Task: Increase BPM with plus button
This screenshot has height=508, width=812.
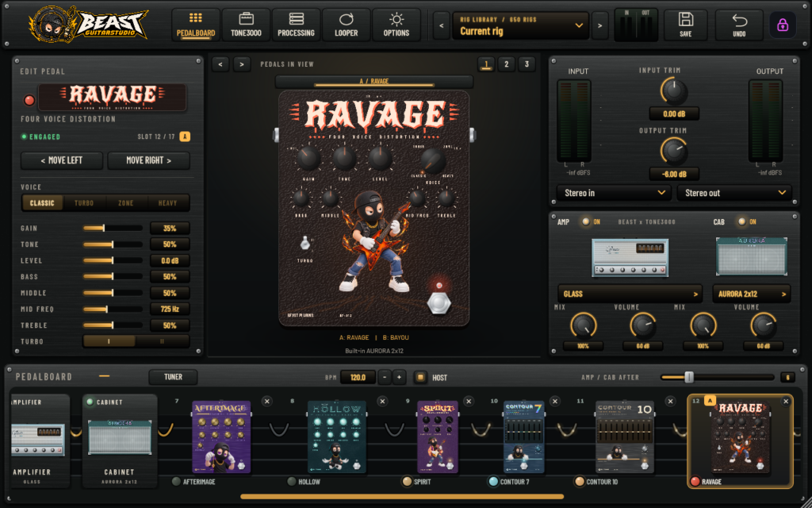Action: (399, 377)
